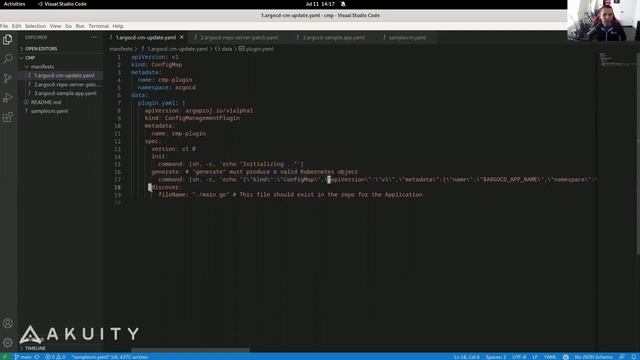Click the 'discover:' line in editor
The width and height of the screenshot is (640, 360).
[x=165, y=187]
